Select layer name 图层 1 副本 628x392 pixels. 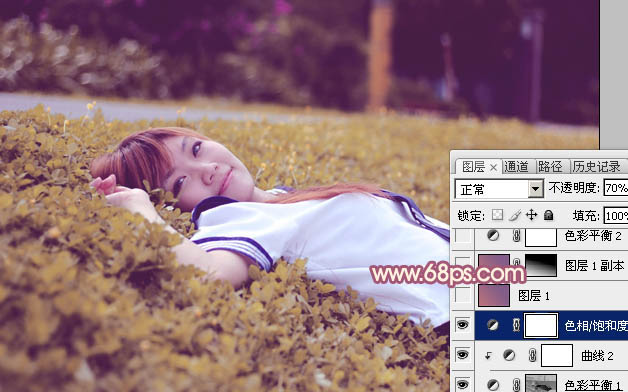click(x=594, y=265)
